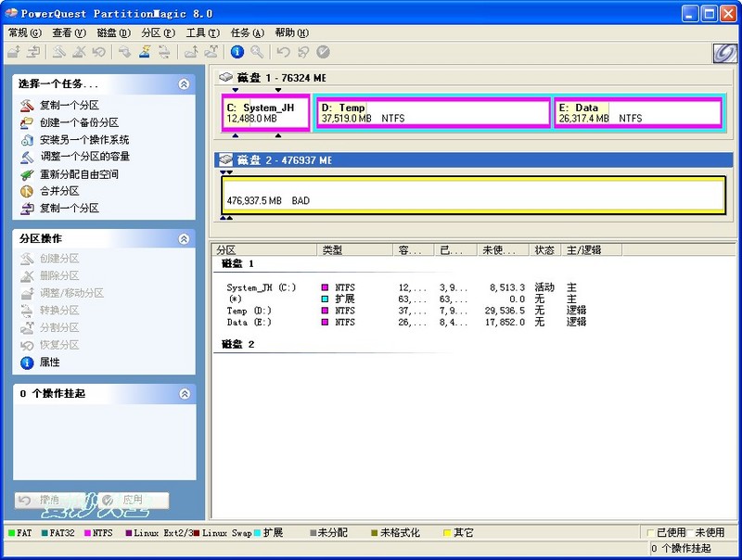Image resolution: width=742 pixels, height=560 pixels.
Task: Open 属性 in partition operations panel
Action: (40, 363)
